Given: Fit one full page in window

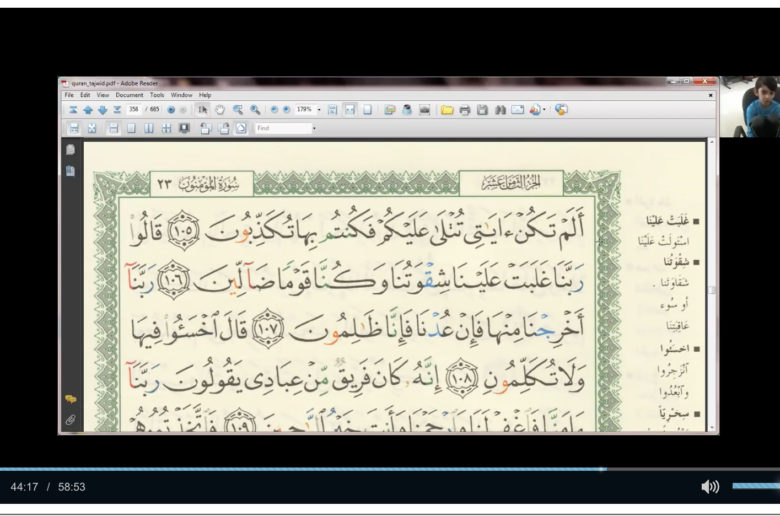Looking at the screenshot, I should click(367, 110).
